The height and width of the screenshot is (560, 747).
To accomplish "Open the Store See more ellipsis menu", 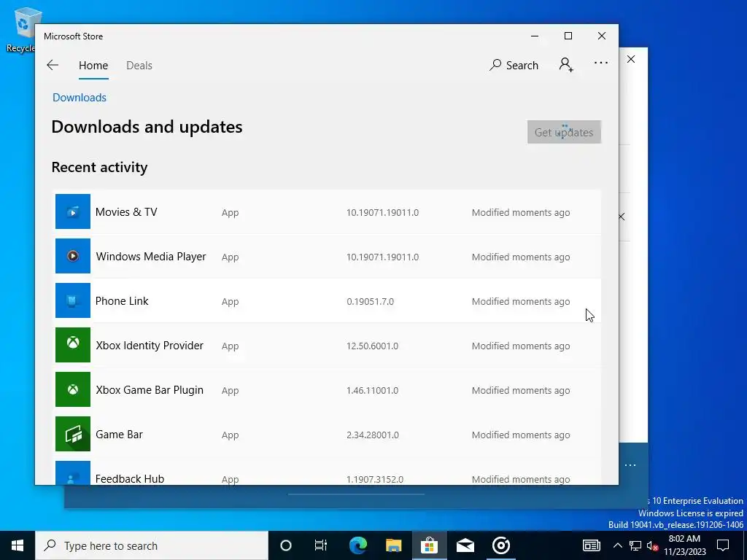I will point(601,63).
